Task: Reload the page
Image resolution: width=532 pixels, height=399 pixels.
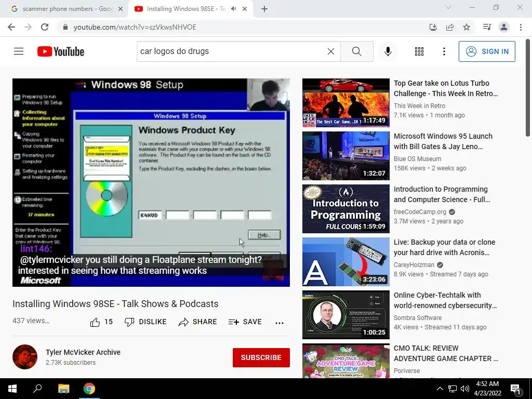Action: click(x=45, y=27)
